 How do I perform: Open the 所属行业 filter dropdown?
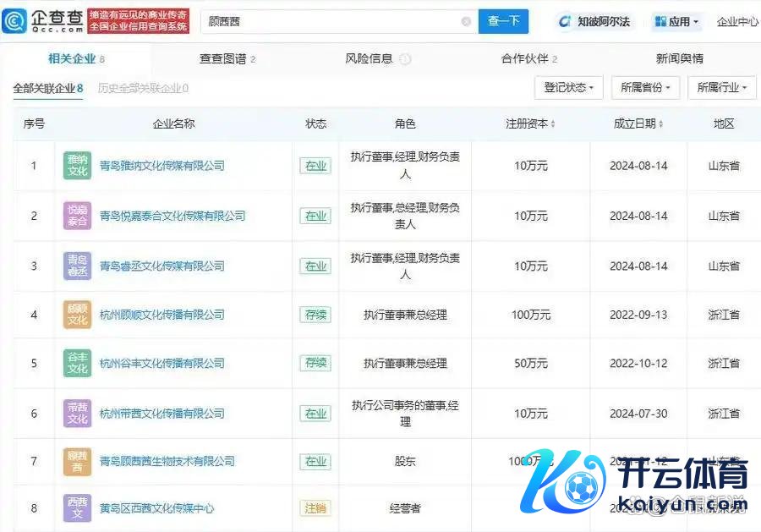pos(722,88)
